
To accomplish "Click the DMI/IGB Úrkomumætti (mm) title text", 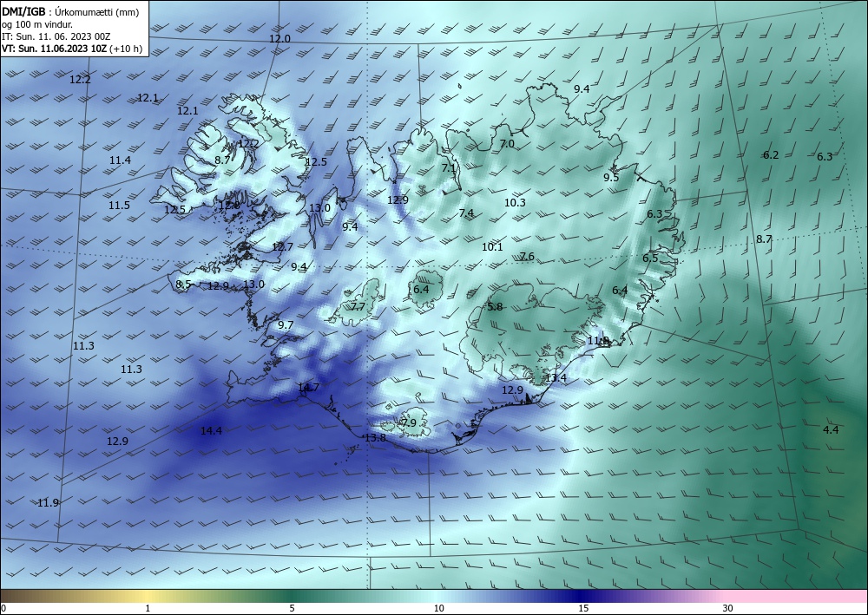I will point(70,12).
